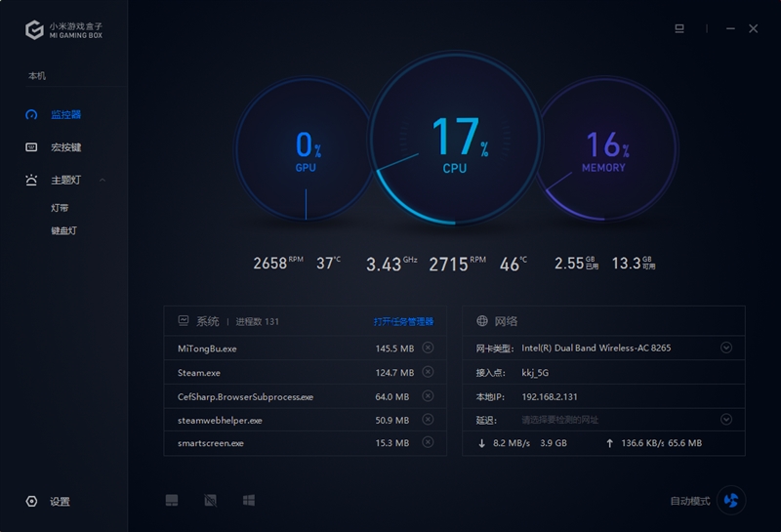Open the 键盘灯 keyboard light submenu

pos(63,230)
